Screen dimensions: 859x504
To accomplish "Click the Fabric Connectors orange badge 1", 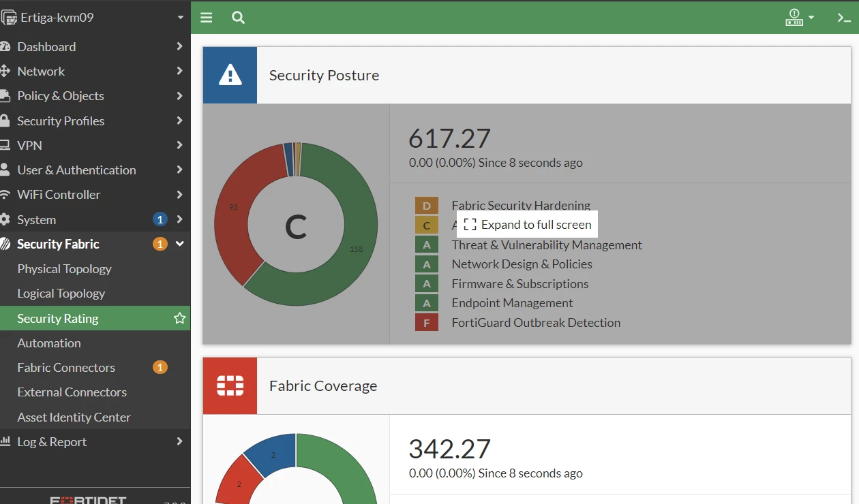I will (160, 367).
